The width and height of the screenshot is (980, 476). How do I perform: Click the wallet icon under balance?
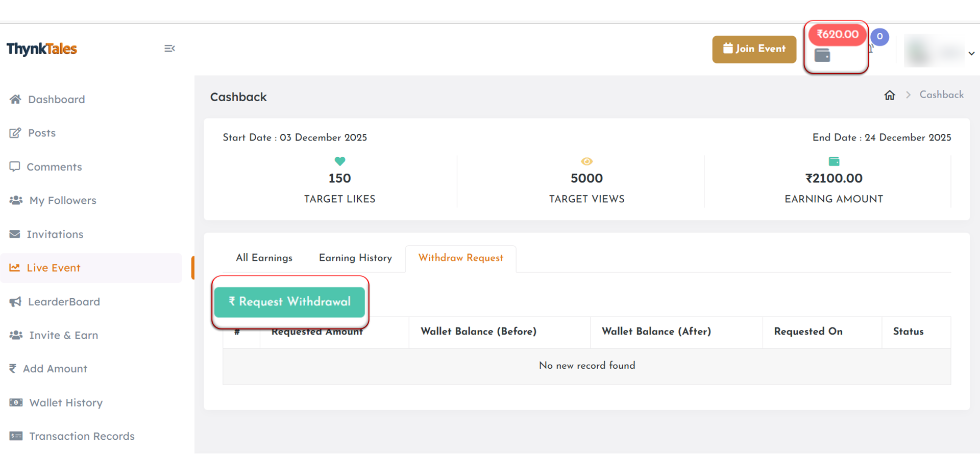point(822,55)
